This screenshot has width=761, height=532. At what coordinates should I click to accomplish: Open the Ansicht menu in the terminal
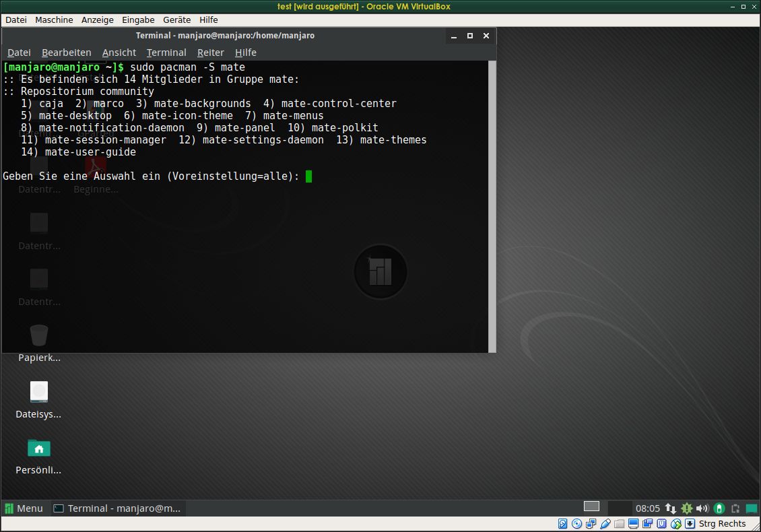pos(119,53)
